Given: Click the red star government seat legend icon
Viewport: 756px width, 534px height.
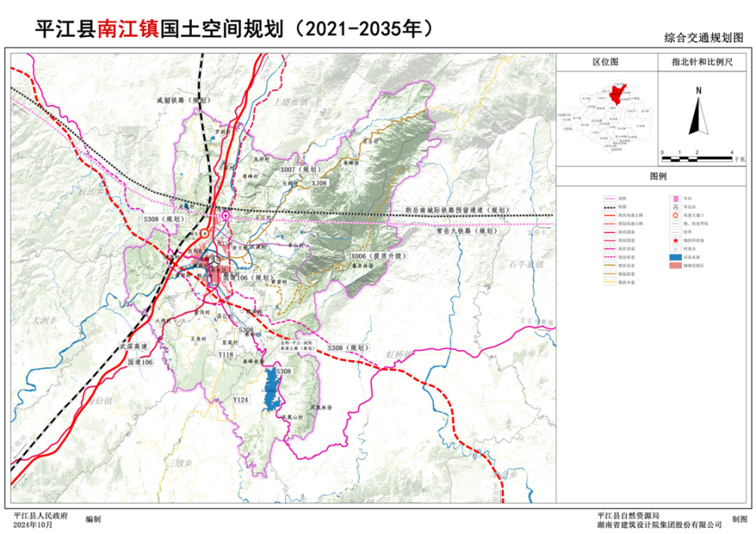Looking at the screenshot, I should coord(674,239).
